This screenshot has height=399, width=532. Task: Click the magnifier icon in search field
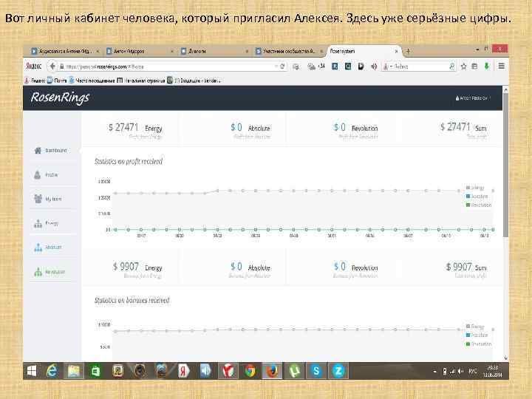coord(451,66)
